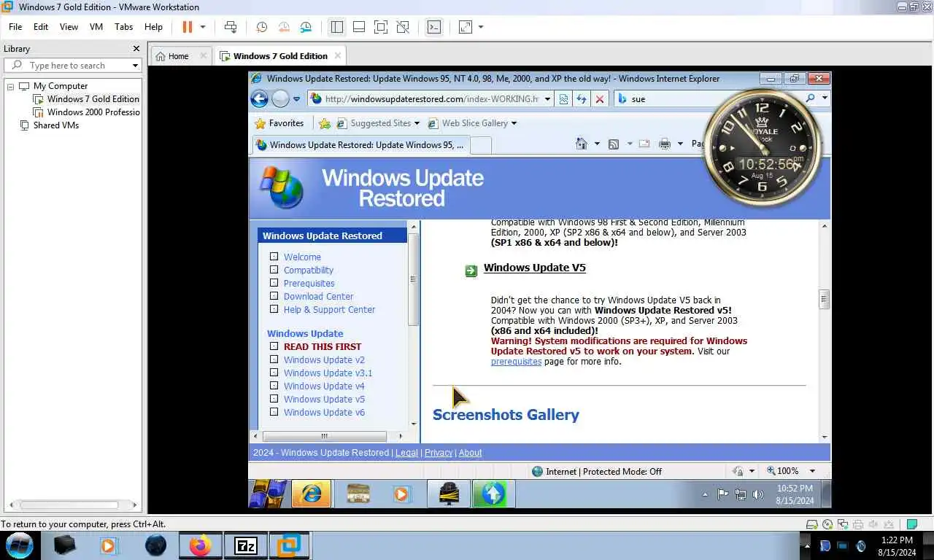Click the Compatibility View icon
Image resolution: width=934 pixels, height=560 pixels.
point(564,99)
